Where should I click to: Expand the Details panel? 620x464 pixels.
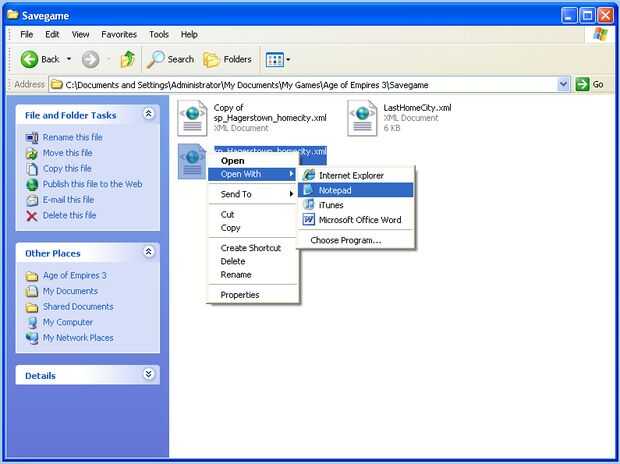pyautogui.click(x=149, y=374)
